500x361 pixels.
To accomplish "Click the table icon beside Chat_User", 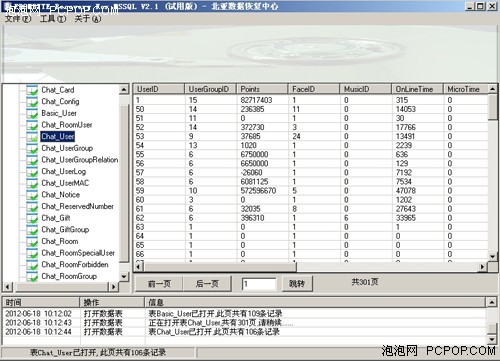I will pos(32,137).
